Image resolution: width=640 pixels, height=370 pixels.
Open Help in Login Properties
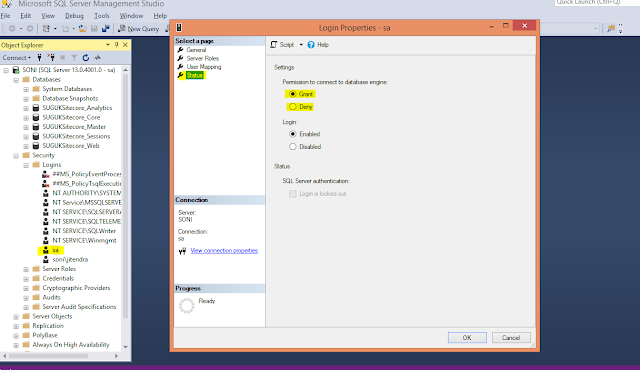(318, 44)
